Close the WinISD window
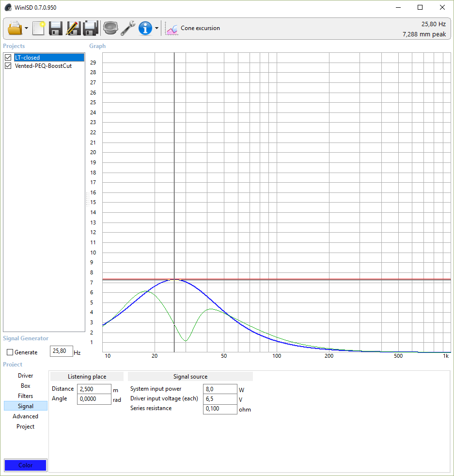 [442, 7]
